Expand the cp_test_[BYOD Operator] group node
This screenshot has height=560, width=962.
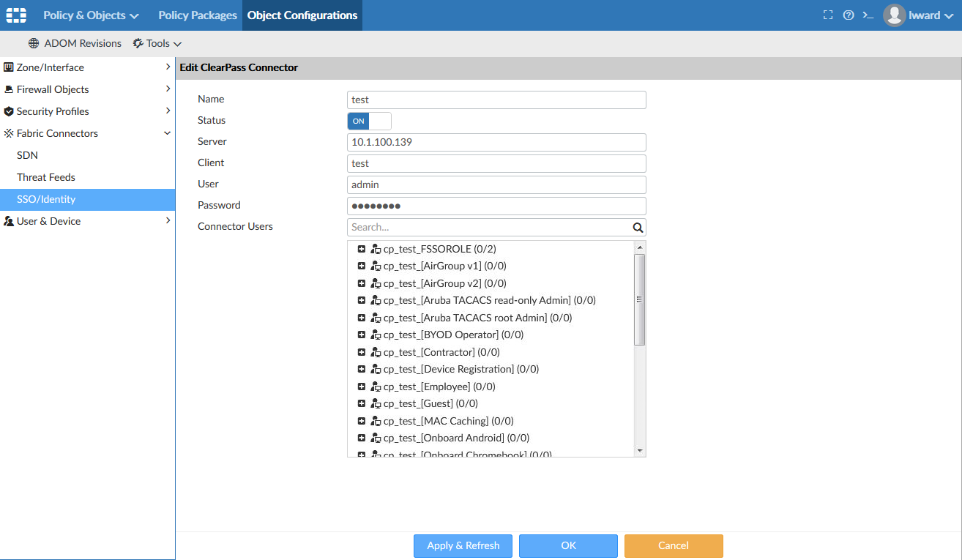(x=362, y=335)
